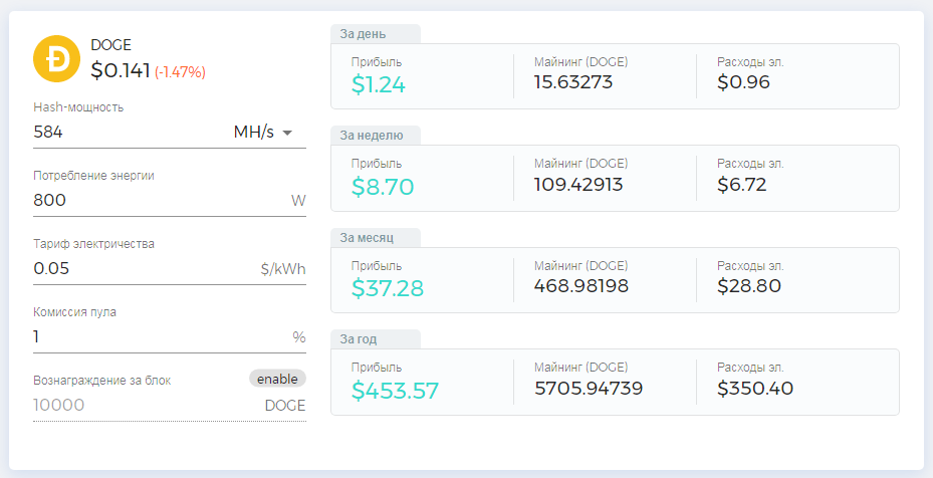Click the (-1.47%) price change text

coord(180,73)
